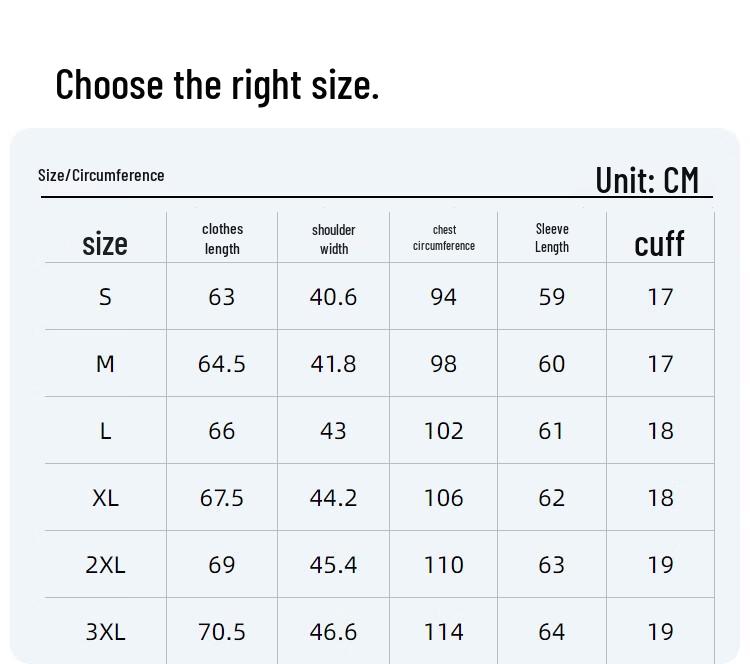750x664 pixels.
Task: Click the "Size/Circumference" label
Action: 101,175
